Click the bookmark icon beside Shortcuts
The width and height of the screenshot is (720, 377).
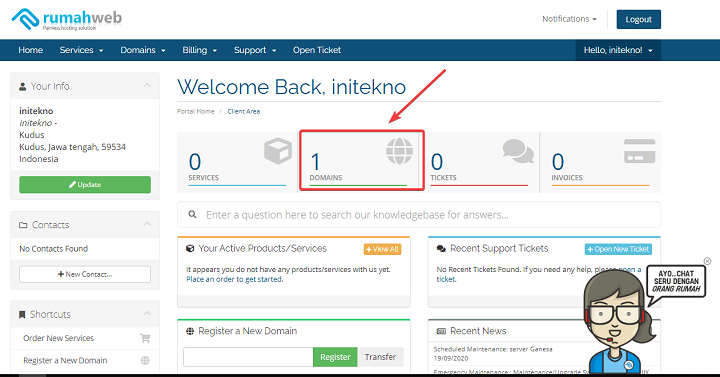[22, 315]
